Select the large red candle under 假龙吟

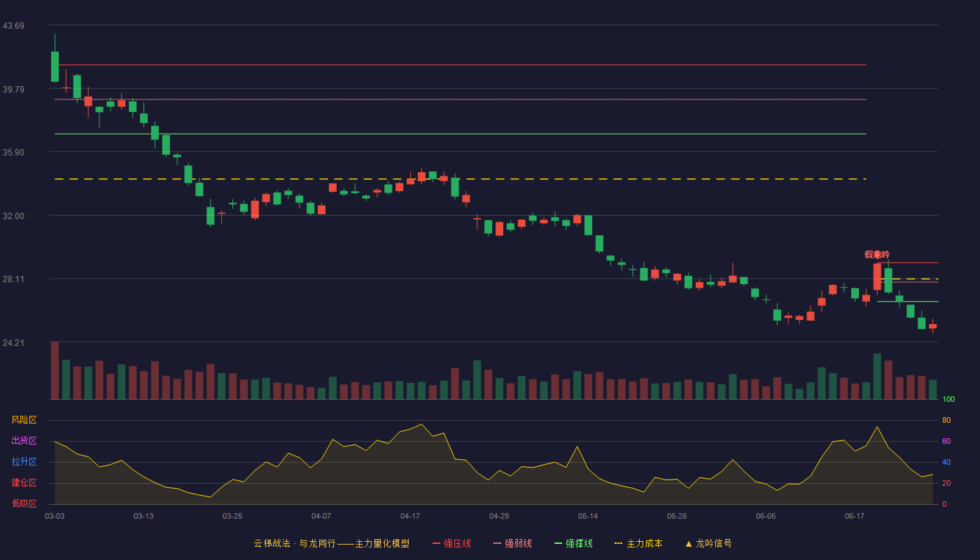click(877, 276)
